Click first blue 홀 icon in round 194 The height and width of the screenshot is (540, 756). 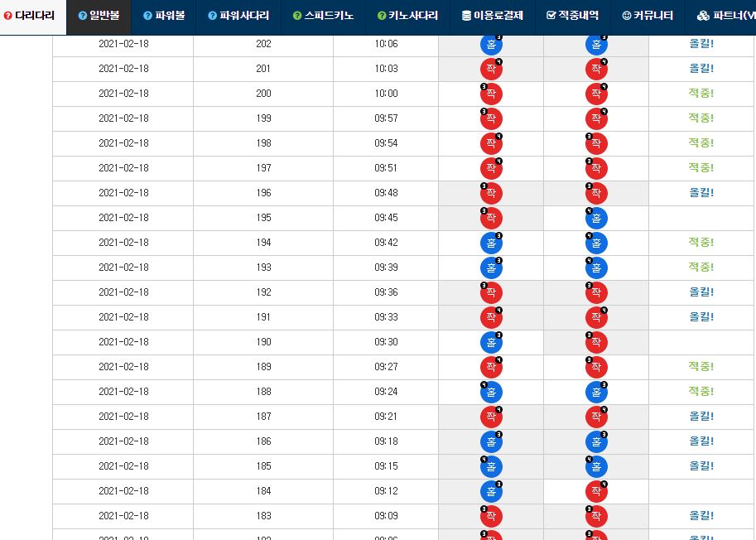point(491,243)
